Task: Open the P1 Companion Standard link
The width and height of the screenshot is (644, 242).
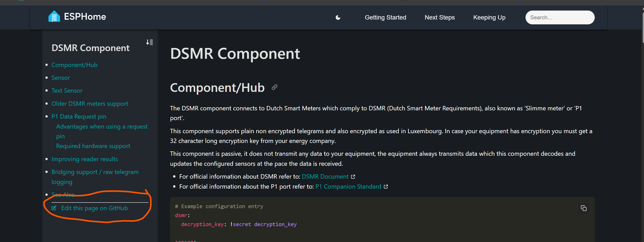Action: point(348,187)
